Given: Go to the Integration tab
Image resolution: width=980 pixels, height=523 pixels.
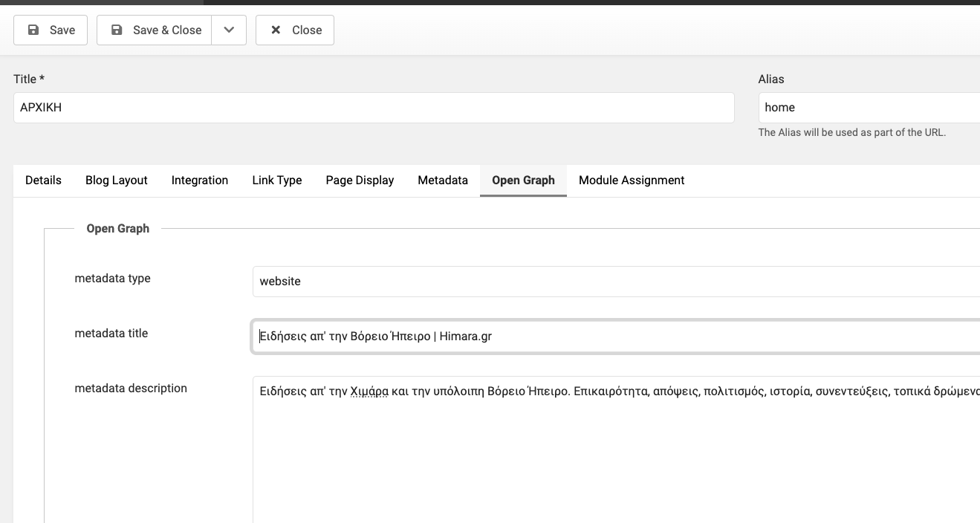Looking at the screenshot, I should click(x=199, y=181).
